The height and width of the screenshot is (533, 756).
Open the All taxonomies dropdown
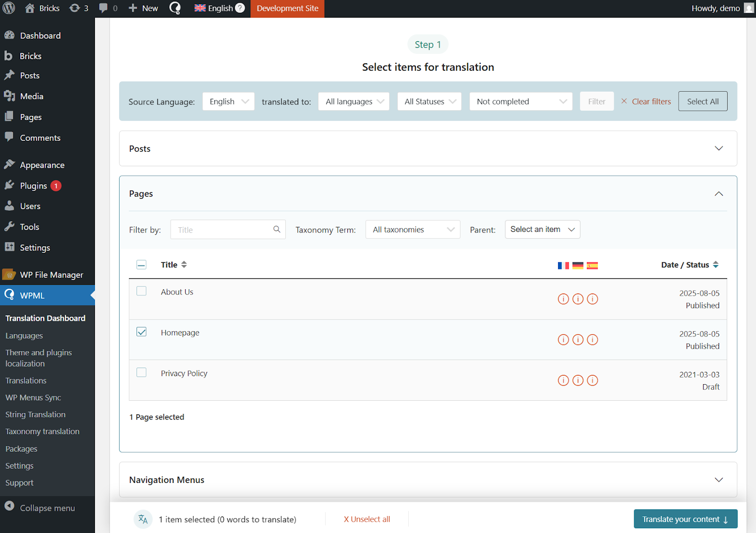coord(412,230)
